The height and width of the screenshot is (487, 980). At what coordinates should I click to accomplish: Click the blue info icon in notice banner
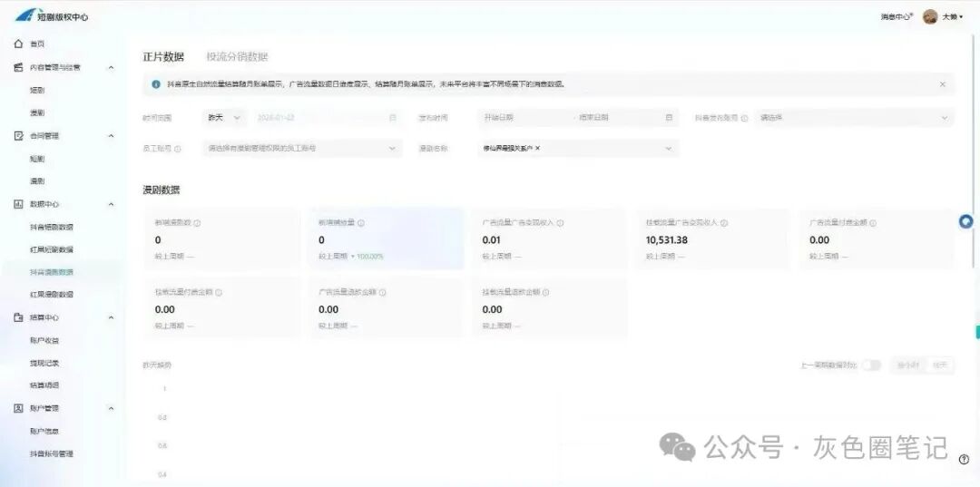click(x=156, y=84)
